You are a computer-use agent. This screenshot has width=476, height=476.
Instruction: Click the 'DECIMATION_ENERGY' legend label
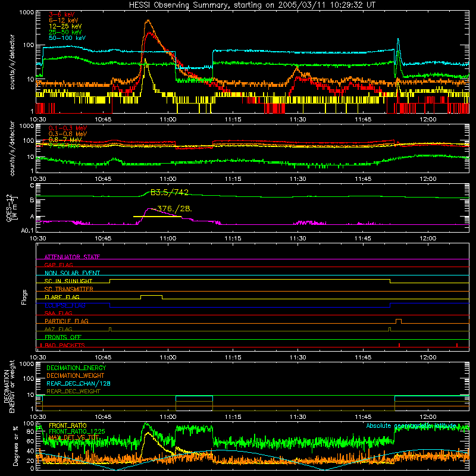click(76, 368)
